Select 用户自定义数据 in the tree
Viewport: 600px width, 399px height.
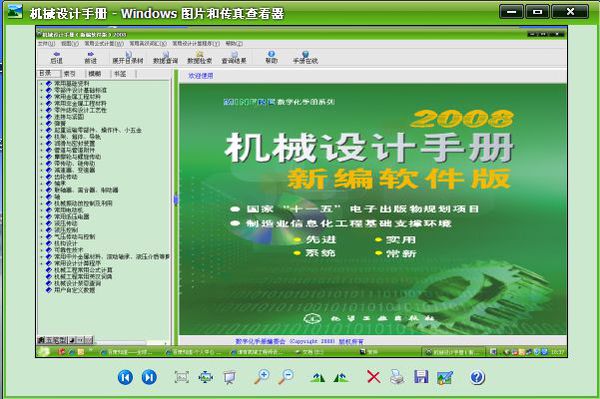coord(74,290)
